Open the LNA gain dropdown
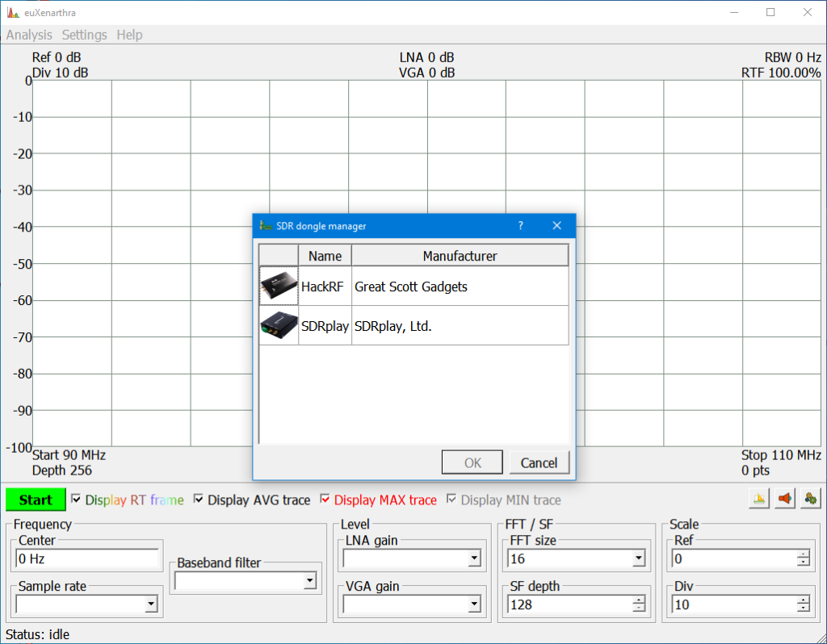This screenshot has height=644, width=827. pos(474,558)
